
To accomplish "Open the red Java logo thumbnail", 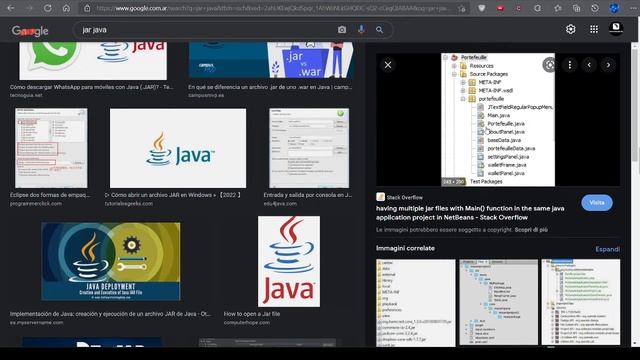I will pyautogui.click(x=289, y=261).
